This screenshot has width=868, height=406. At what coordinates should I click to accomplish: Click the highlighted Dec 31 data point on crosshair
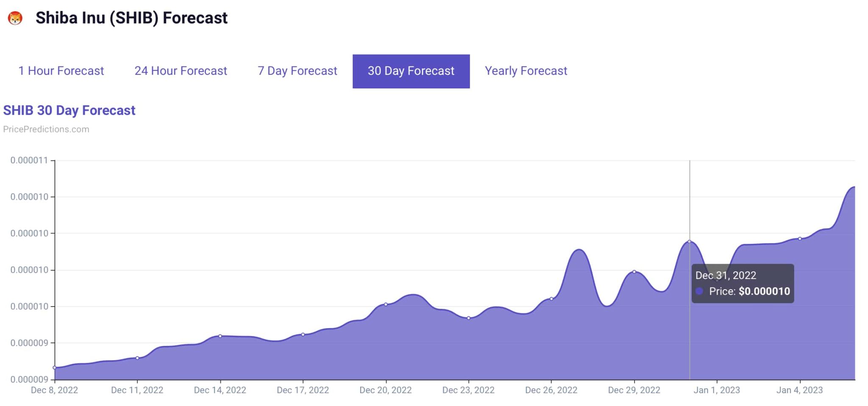click(690, 242)
